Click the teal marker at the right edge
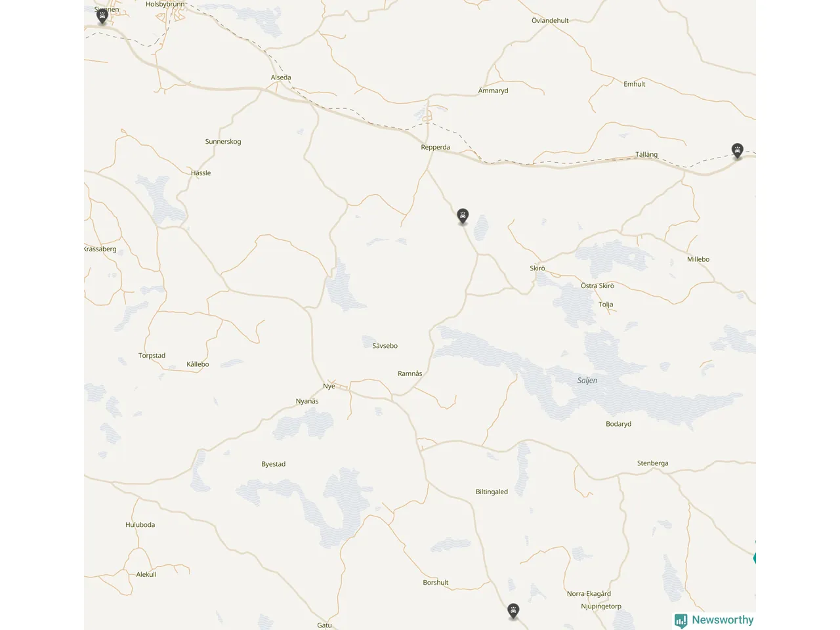This screenshot has height=630, width=840. point(755,558)
